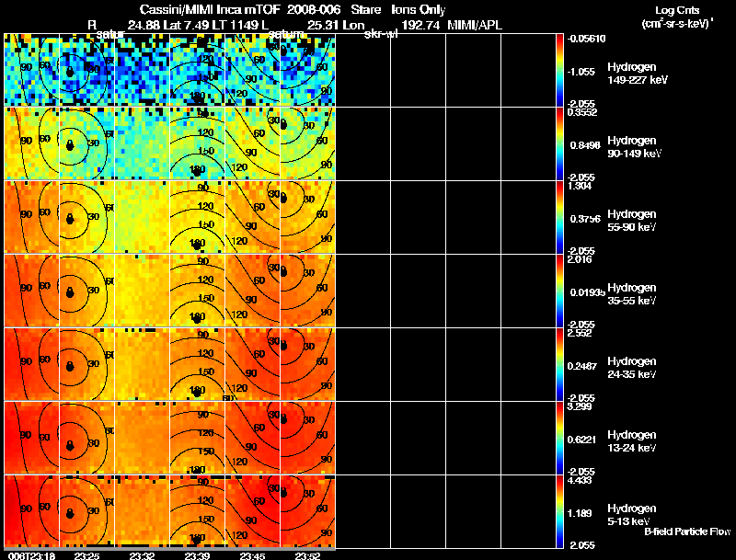Select the 'Hydrogen 24-35 keV' channel label
736x560 pixels.
[631, 368]
